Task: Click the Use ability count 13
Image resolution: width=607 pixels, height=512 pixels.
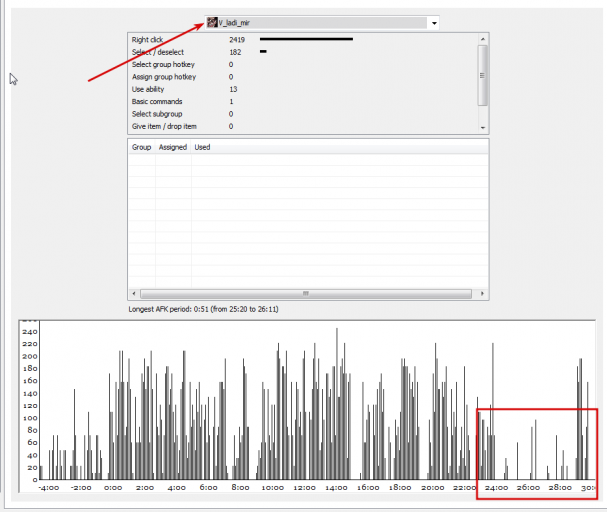Action: click(233, 89)
